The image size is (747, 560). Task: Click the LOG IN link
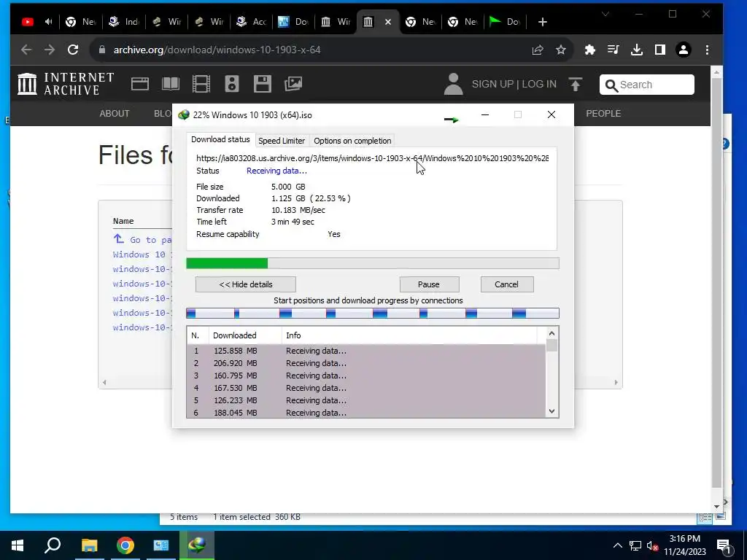[x=539, y=85]
